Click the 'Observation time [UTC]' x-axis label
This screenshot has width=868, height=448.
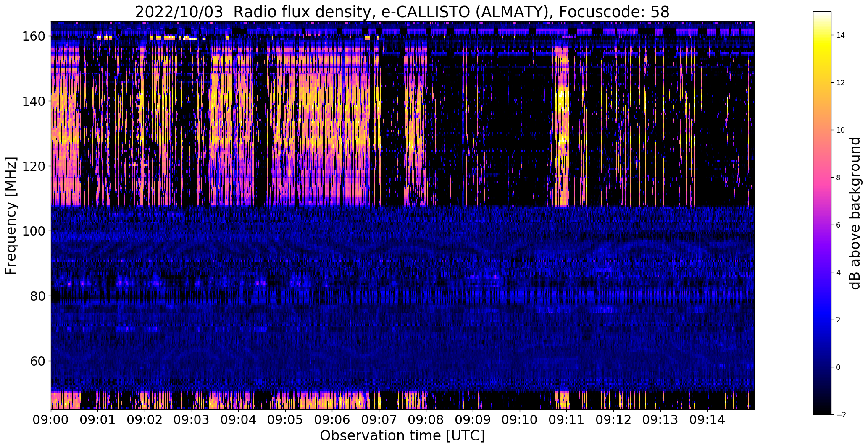[x=402, y=436]
